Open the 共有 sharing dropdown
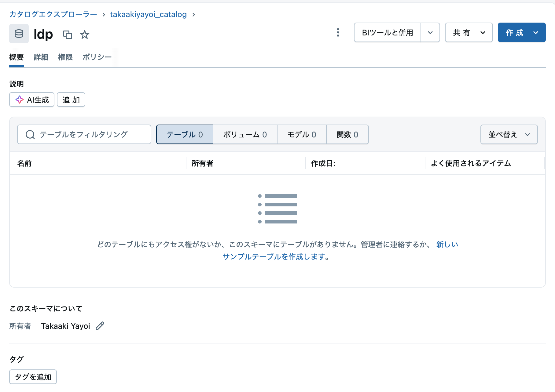555x392 pixels. click(x=468, y=32)
